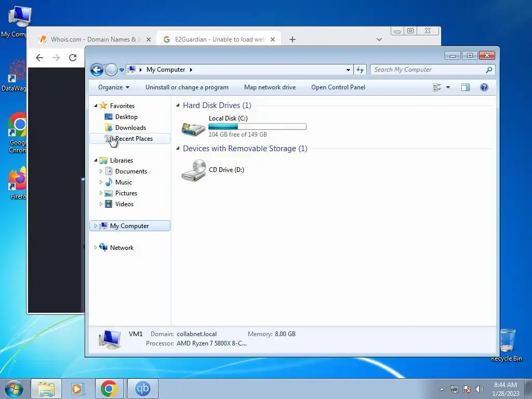Click the Documents library icon
This screenshot has width=532, height=399.
tap(109, 171)
